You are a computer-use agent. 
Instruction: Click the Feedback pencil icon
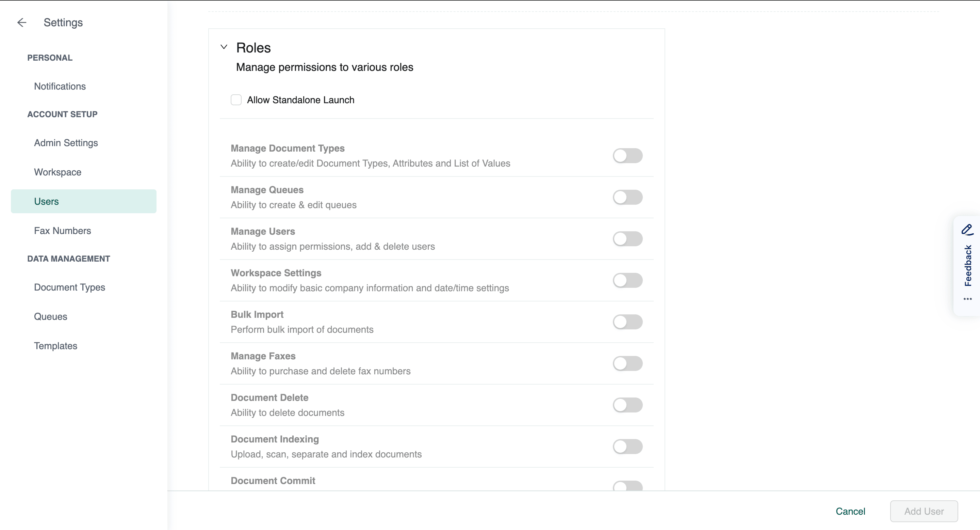(x=967, y=230)
